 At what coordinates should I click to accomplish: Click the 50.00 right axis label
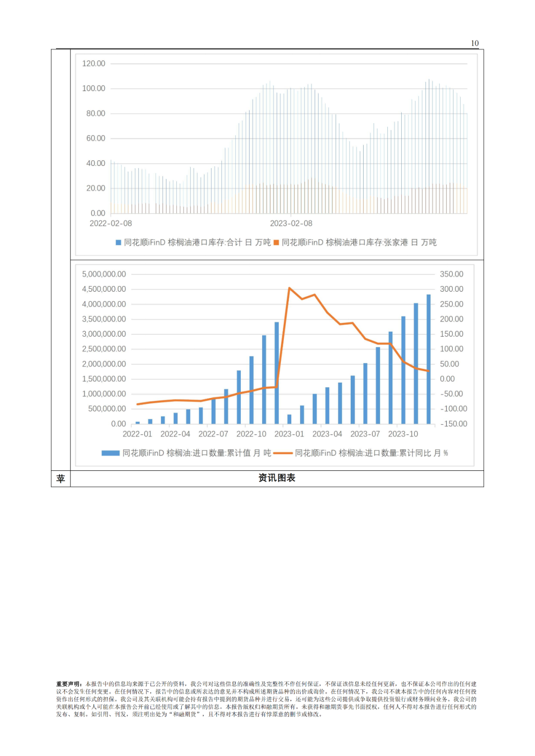coord(450,364)
